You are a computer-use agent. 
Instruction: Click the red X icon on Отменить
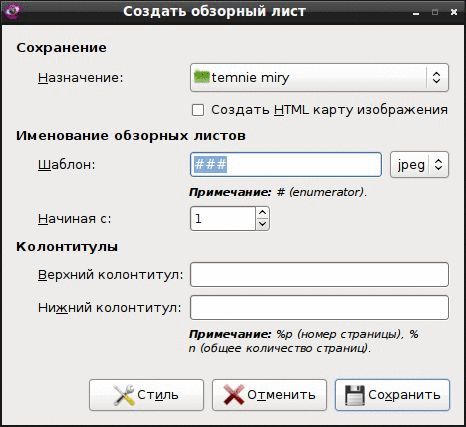click(x=234, y=395)
